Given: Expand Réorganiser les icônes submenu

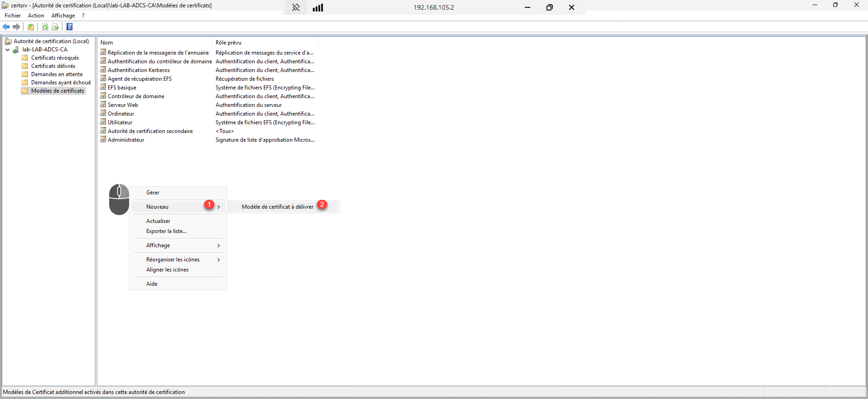Looking at the screenshot, I should pyautogui.click(x=218, y=260).
